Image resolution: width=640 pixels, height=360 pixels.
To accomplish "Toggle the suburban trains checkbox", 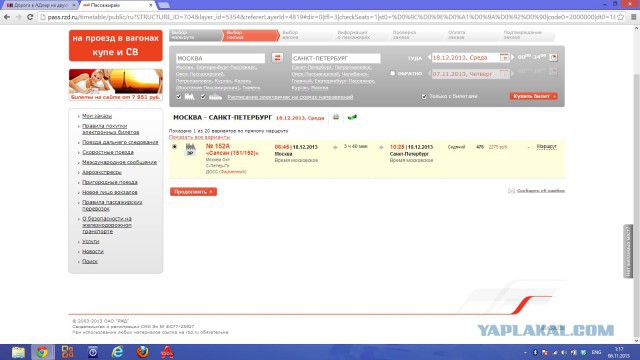I will (203, 97).
